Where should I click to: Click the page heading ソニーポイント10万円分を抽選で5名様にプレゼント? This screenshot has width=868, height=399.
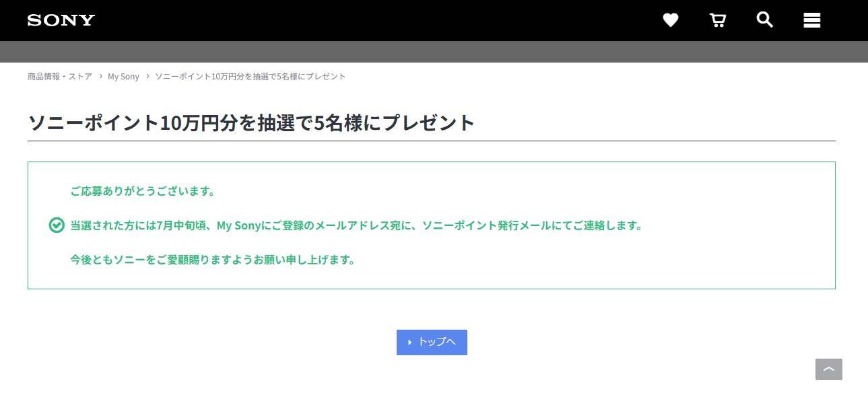pyautogui.click(x=251, y=123)
